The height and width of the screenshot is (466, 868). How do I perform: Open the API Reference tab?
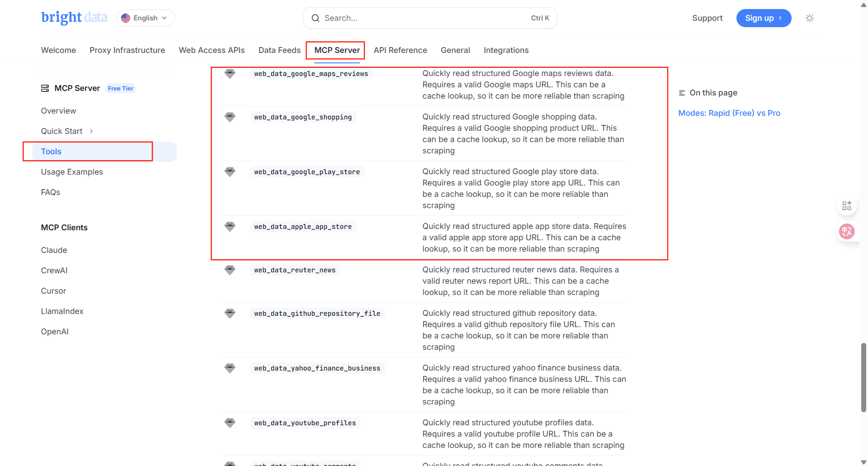coord(400,50)
